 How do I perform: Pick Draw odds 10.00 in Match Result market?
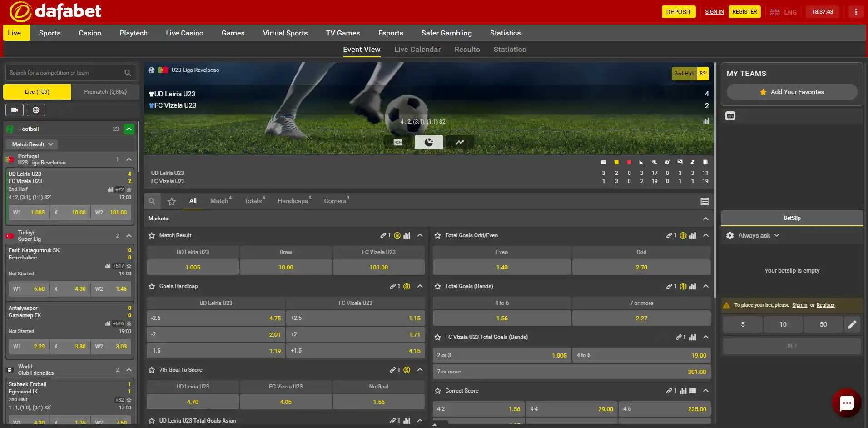pyautogui.click(x=286, y=268)
